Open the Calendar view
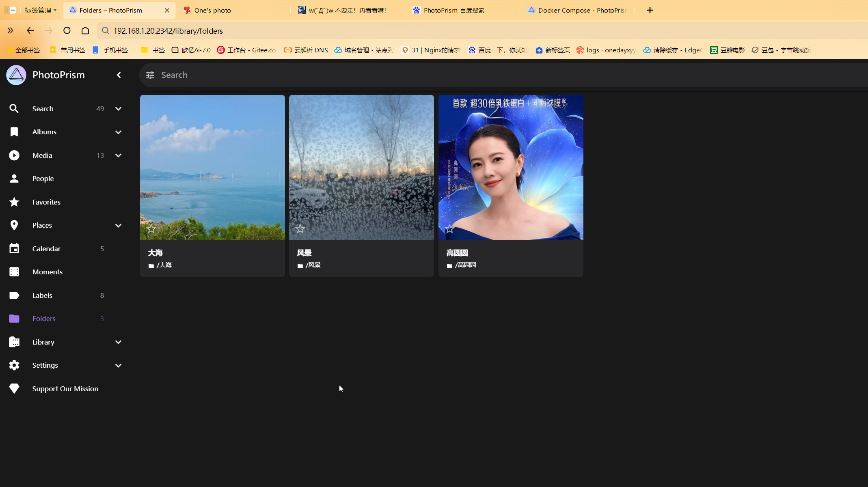The height and width of the screenshot is (487, 868). point(46,249)
